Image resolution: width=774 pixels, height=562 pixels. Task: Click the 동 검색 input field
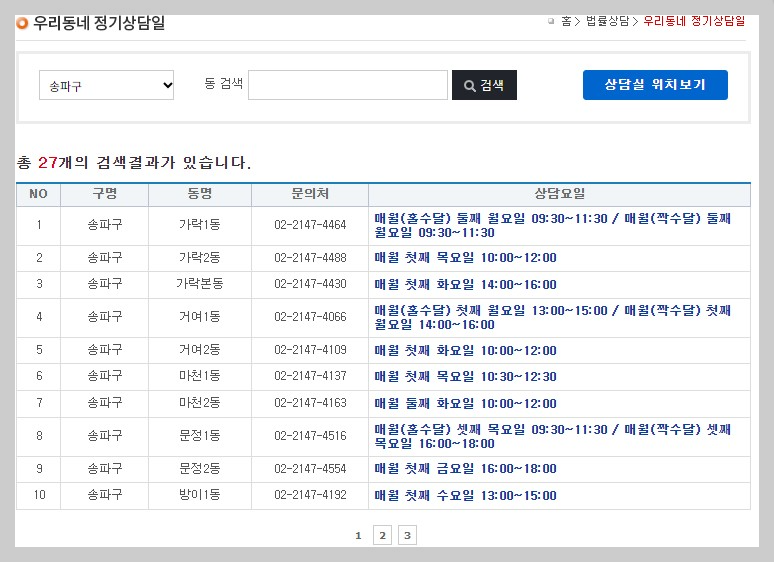point(348,85)
